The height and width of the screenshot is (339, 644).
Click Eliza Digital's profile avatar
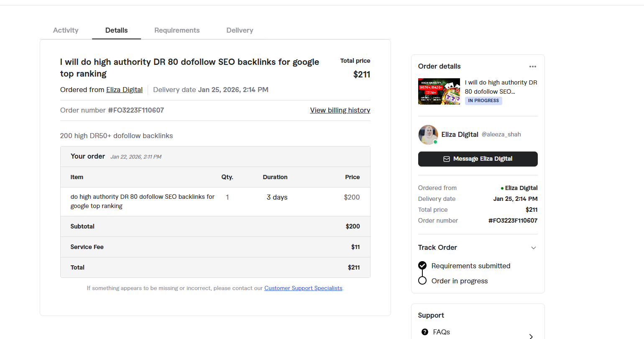428,135
